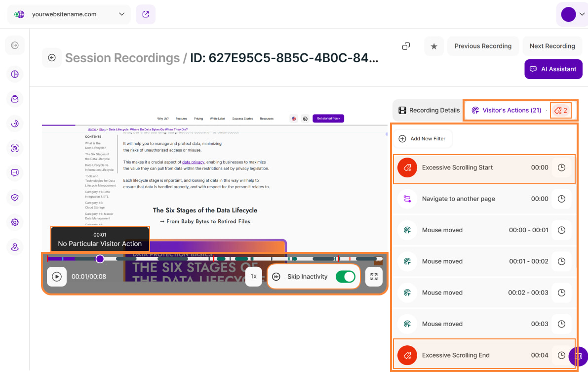Screen dimensions: 588x372
Task: Toggle the rage tag filter showing 2
Action: [x=560, y=111]
